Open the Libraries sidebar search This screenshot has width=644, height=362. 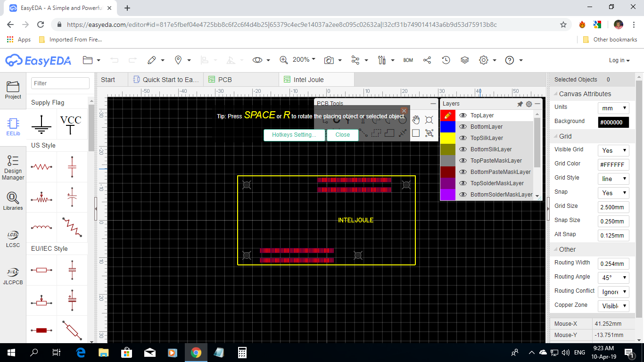tap(13, 201)
